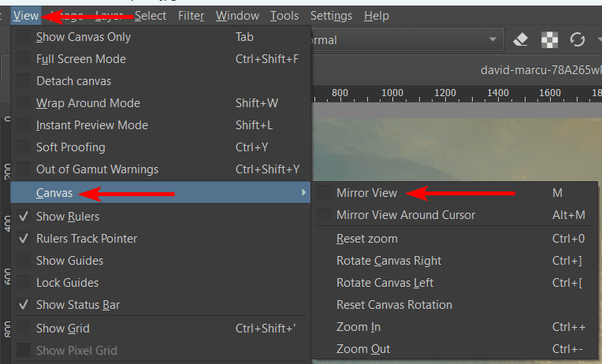The height and width of the screenshot is (364, 602).
Task: Open the Help menu
Action: pyautogui.click(x=377, y=16)
